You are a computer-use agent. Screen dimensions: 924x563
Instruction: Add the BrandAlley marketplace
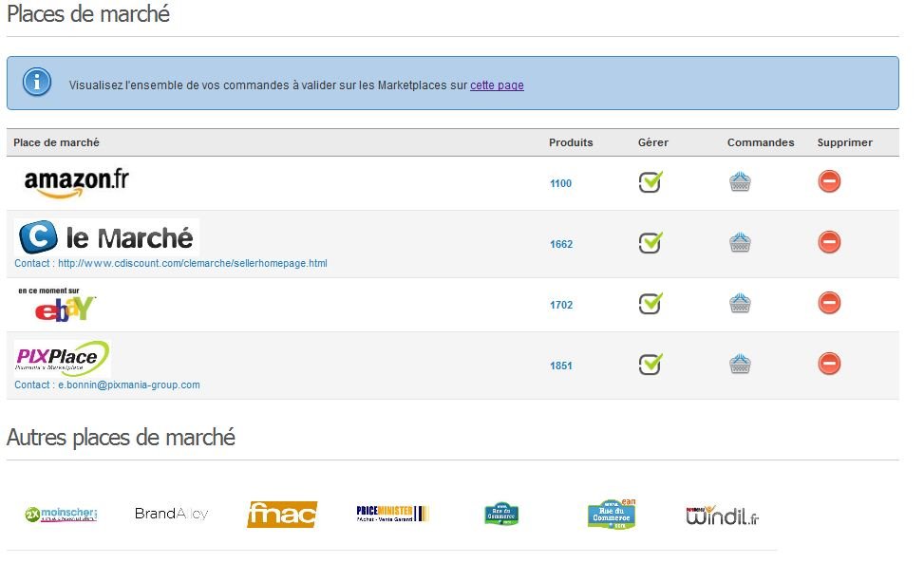(x=171, y=514)
